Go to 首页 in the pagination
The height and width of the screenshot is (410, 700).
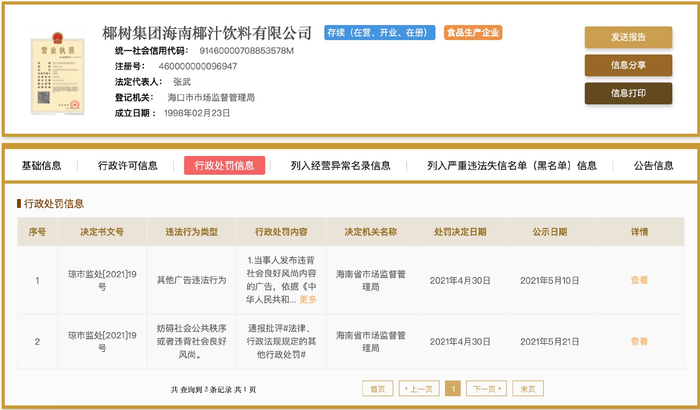[x=378, y=389]
